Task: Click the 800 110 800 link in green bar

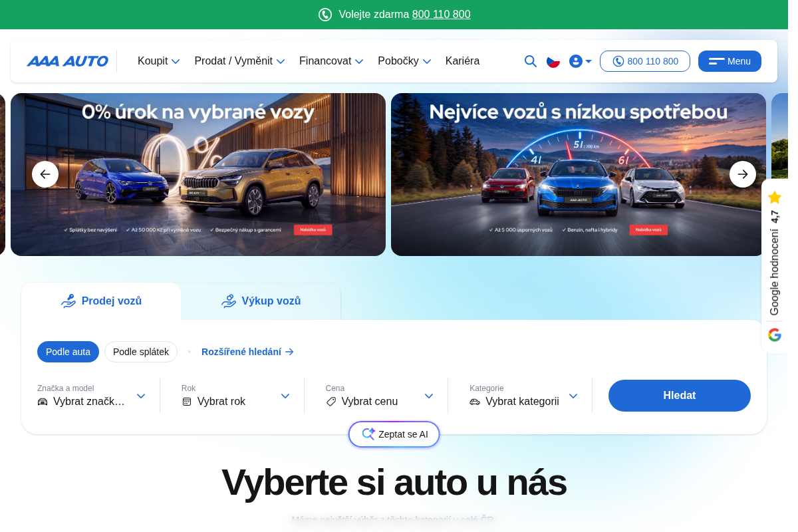Action: 442,15
